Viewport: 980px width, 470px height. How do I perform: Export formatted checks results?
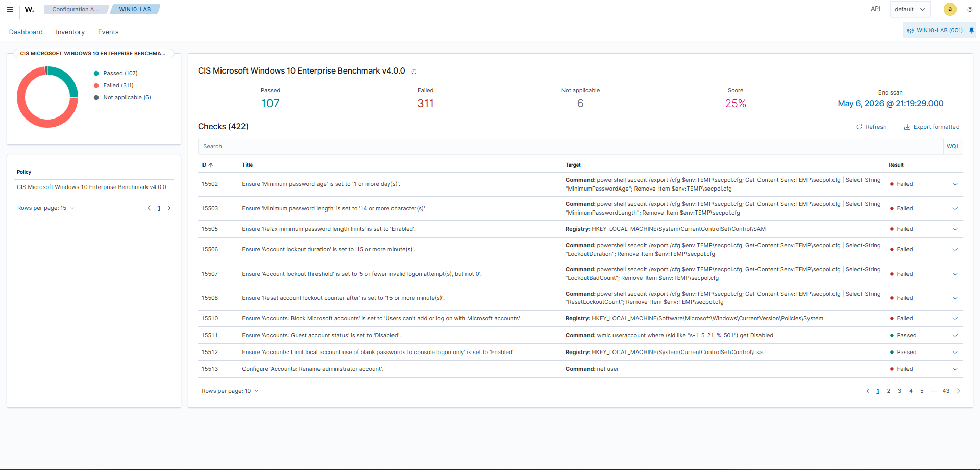(932, 127)
